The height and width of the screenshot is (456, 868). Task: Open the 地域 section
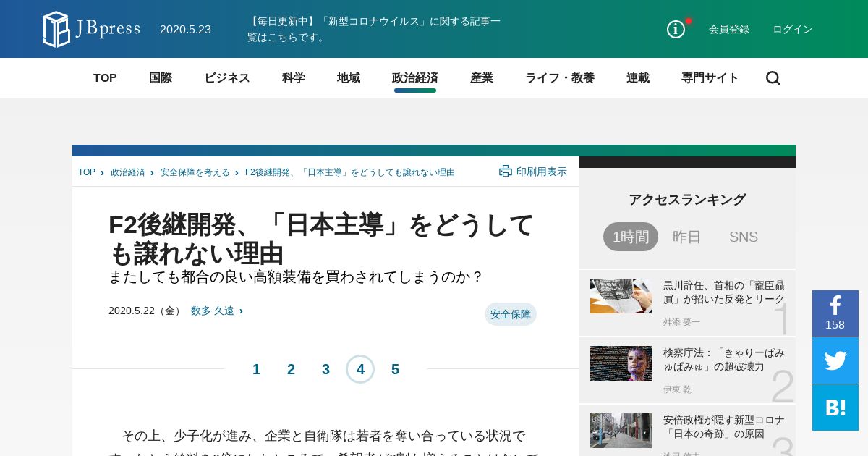click(x=349, y=78)
